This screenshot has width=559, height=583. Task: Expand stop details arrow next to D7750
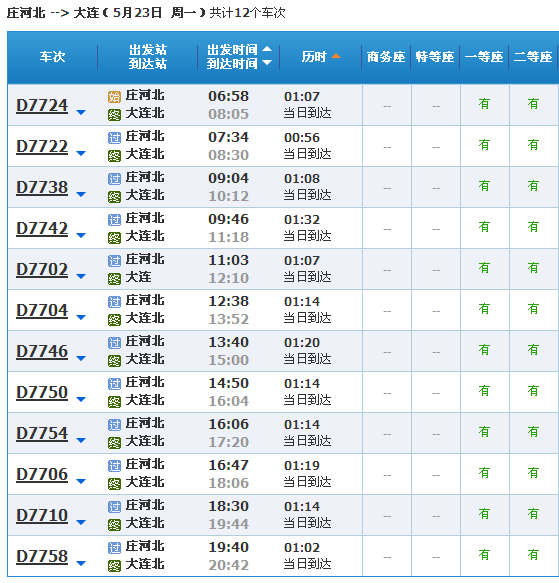[x=81, y=399]
